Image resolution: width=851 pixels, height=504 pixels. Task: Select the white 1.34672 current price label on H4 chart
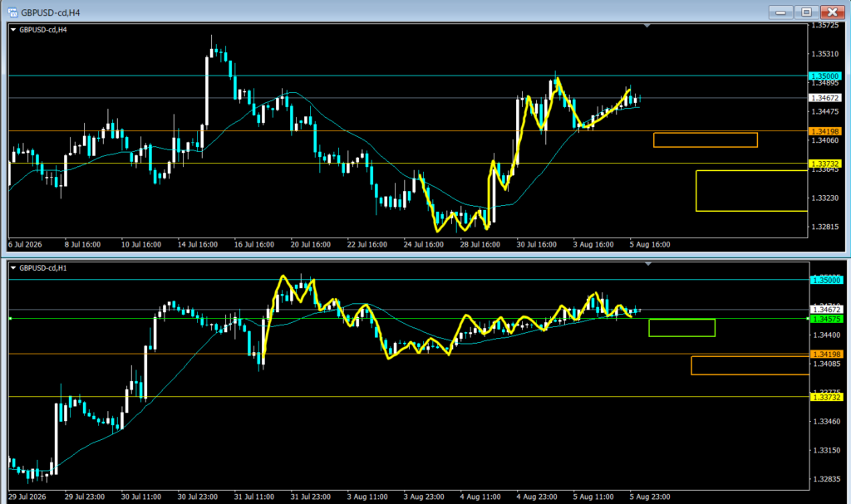click(825, 98)
